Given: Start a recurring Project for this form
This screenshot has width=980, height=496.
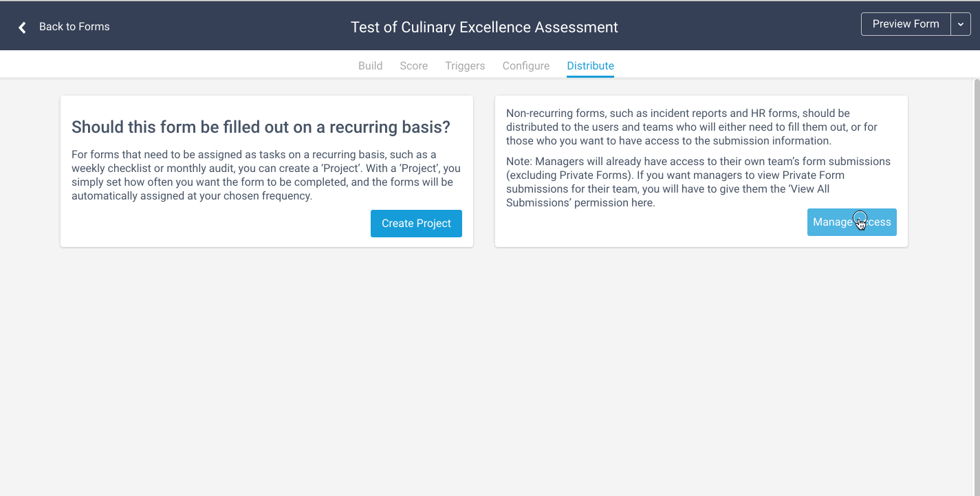Looking at the screenshot, I should (415, 223).
